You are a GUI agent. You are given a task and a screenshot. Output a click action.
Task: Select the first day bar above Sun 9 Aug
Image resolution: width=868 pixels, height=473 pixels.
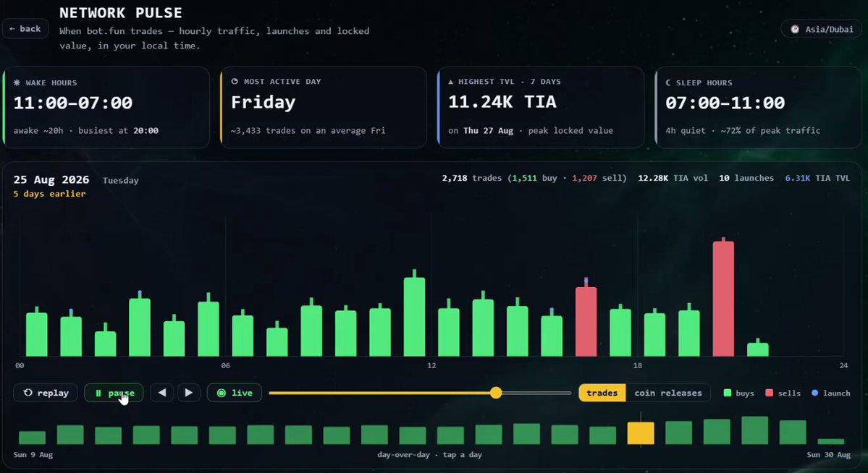pyautogui.click(x=32, y=438)
